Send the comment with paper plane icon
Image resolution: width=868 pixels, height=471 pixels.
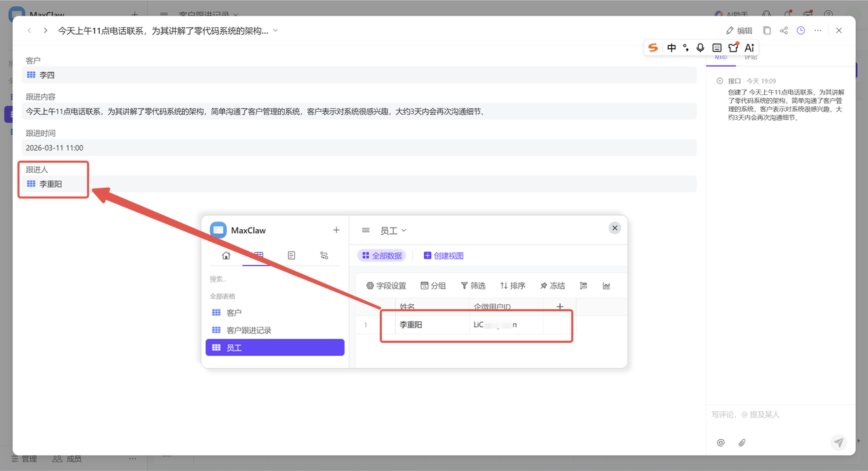[x=839, y=443]
